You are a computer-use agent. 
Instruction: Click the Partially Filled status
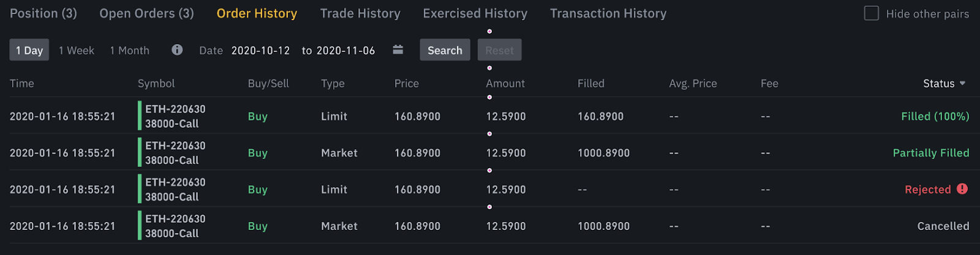point(931,153)
